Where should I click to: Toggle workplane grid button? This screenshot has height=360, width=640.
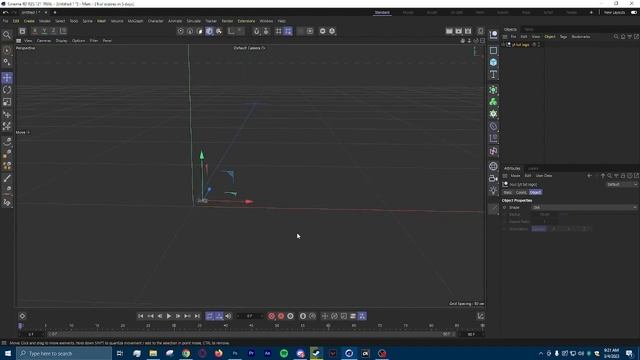pos(278,31)
